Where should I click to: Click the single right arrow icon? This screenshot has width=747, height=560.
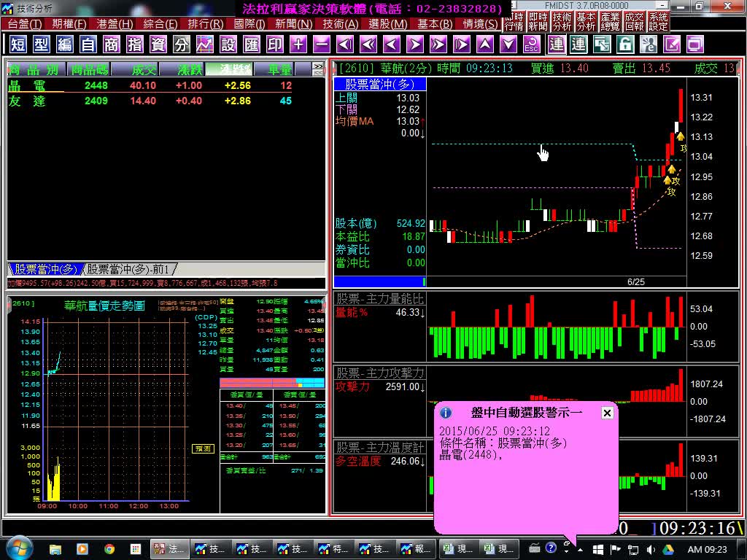point(414,44)
